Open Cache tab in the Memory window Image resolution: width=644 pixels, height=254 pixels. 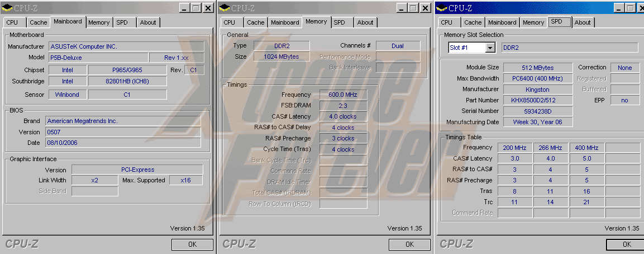(255, 22)
